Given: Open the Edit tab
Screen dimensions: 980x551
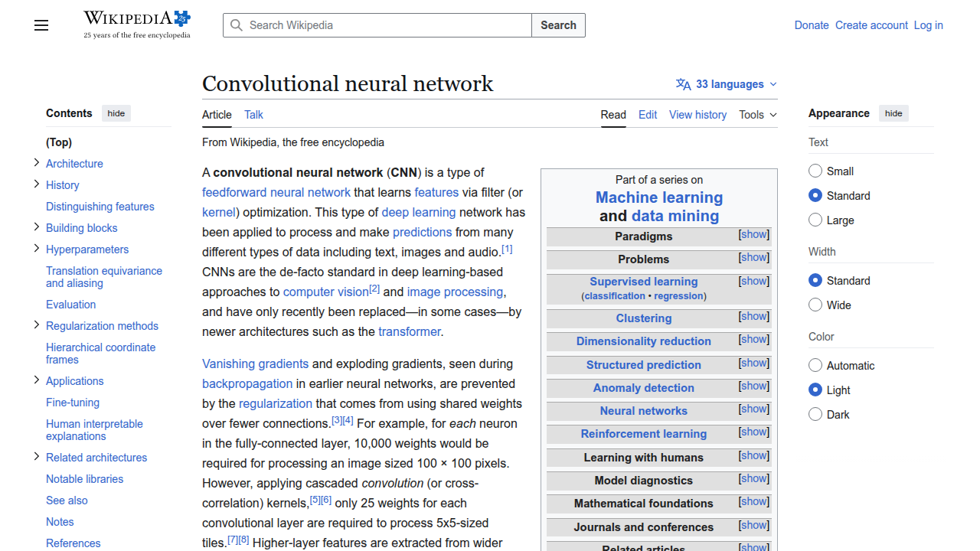Looking at the screenshot, I should (648, 115).
